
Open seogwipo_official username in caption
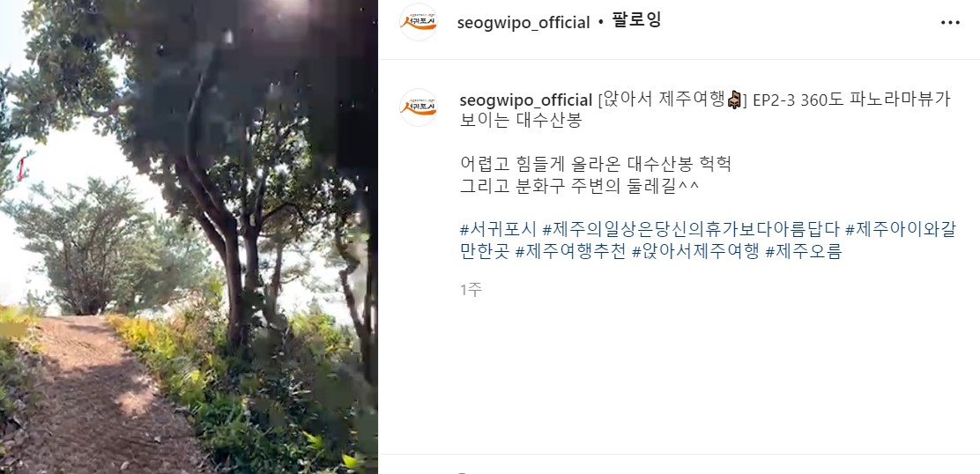(x=525, y=100)
